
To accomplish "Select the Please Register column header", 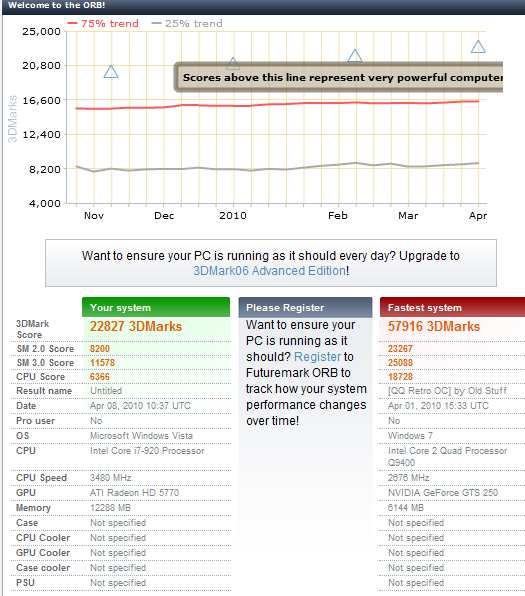I will [305, 307].
